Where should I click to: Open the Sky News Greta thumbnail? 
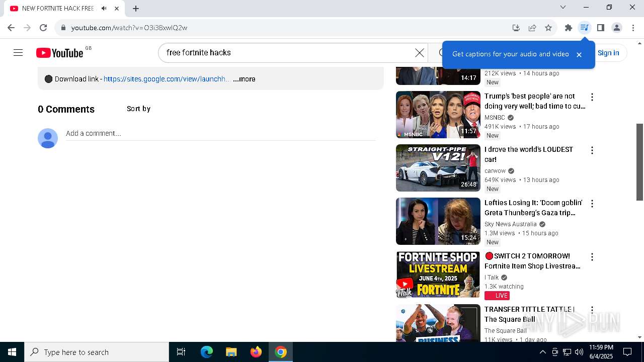tap(438, 221)
